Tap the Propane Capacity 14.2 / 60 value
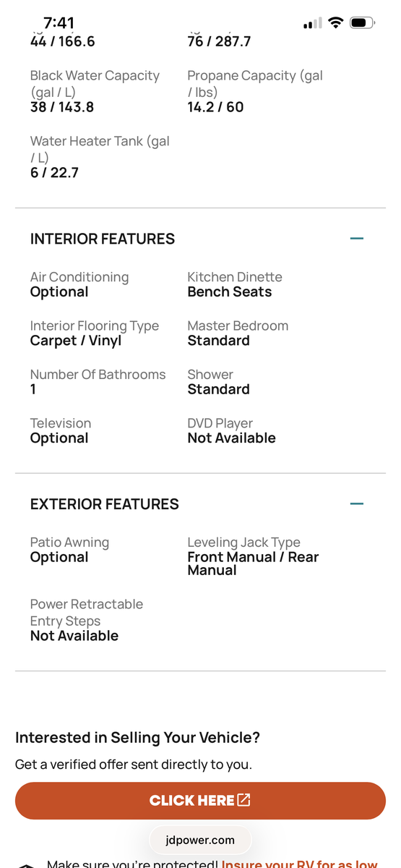 pyautogui.click(x=215, y=107)
